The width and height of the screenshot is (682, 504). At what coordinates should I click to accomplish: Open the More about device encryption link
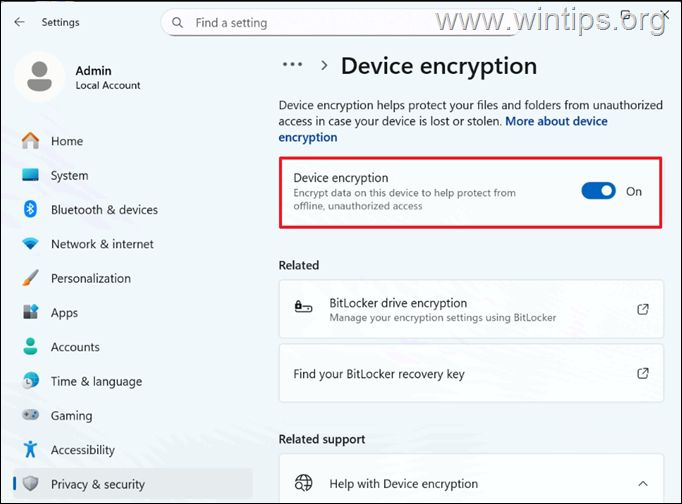tap(443, 129)
